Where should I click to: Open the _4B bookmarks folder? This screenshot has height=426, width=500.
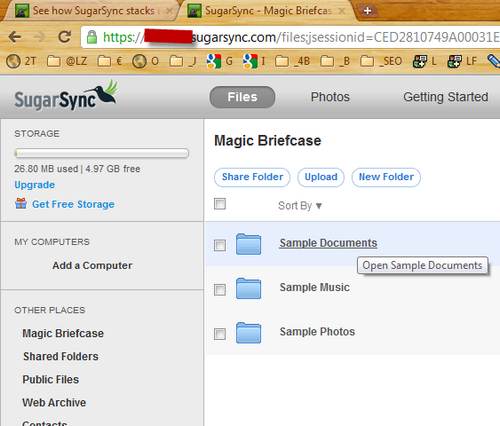coord(292,61)
